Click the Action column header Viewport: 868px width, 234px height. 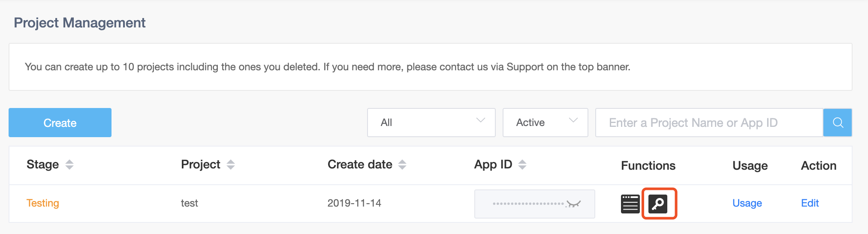819,165
